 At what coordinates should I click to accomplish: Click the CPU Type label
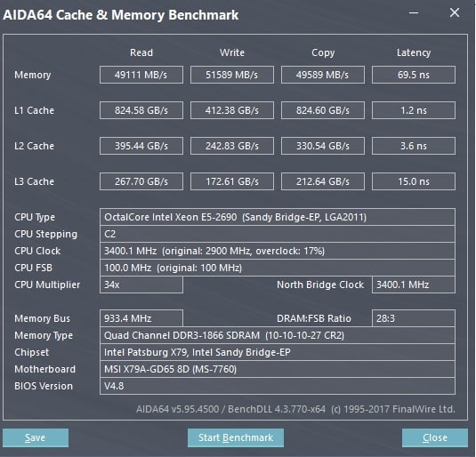coord(35,217)
